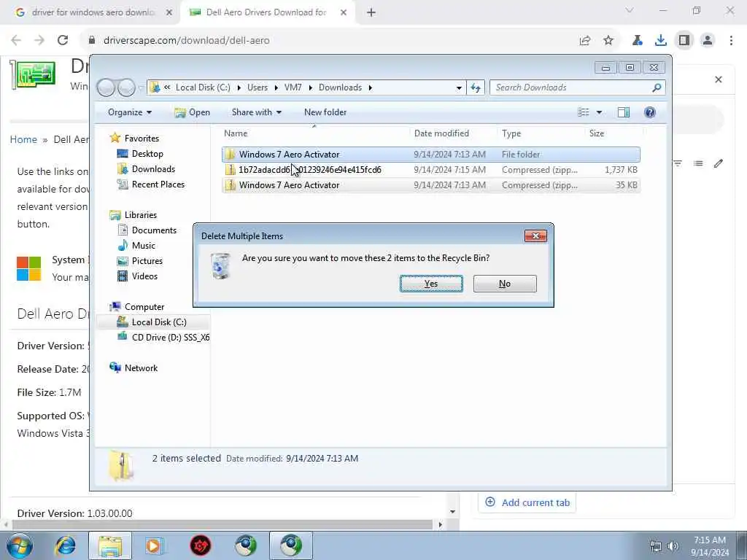Launch Internet Explorer from taskbar
Viewport: 747px width, 560px height.
point(65,545)
